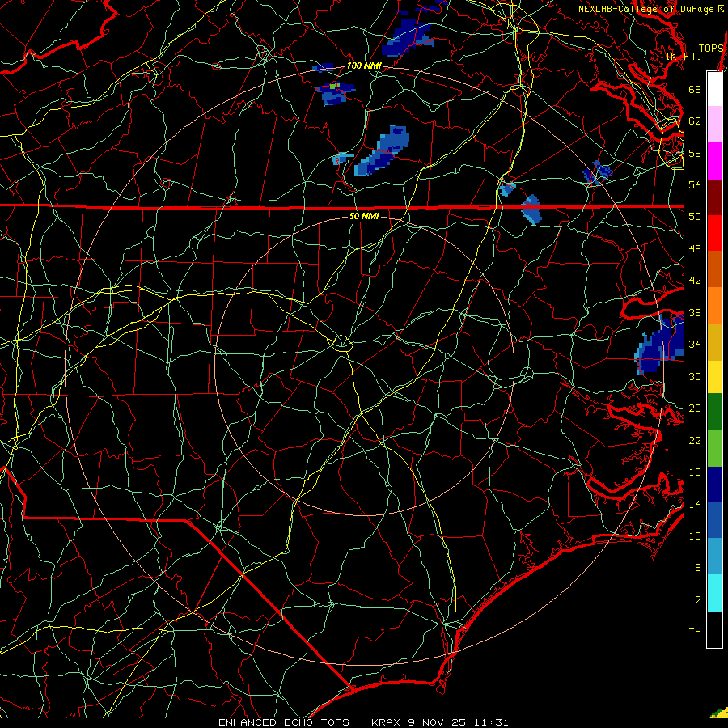
Task: Click the legend value "26"
Action: pyautogui.click(x=695, y=408)
